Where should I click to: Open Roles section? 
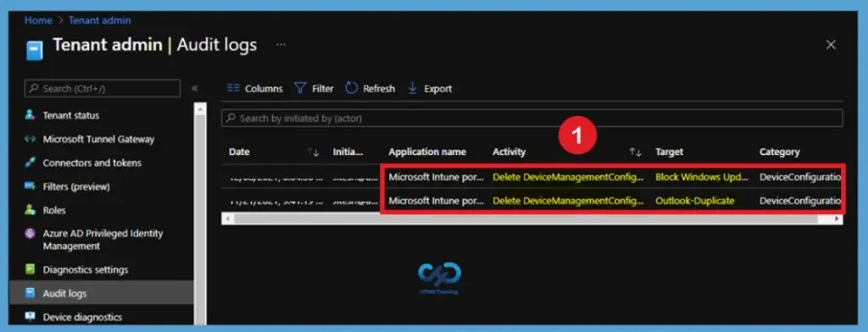click(54, 211)
